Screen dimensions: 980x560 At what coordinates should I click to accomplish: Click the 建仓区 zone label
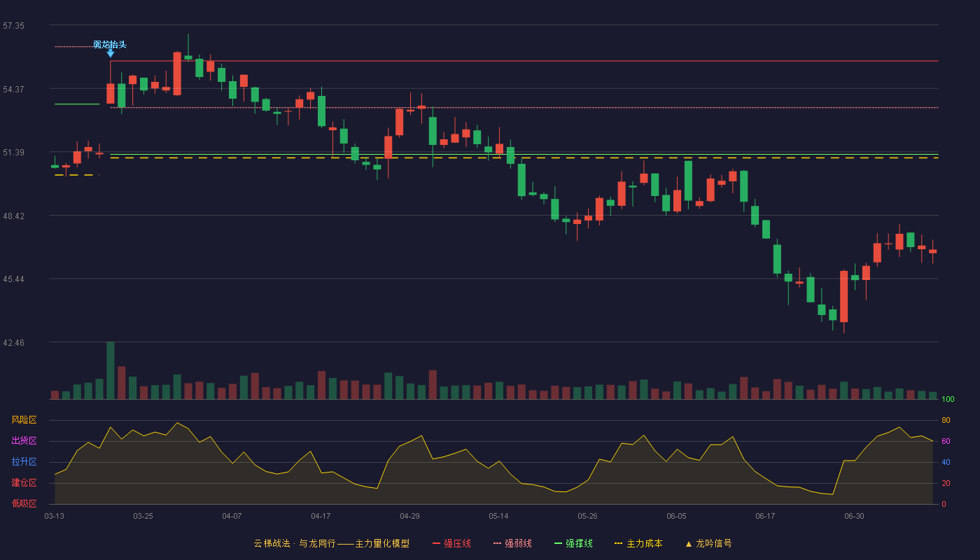[x=24, y=483]
